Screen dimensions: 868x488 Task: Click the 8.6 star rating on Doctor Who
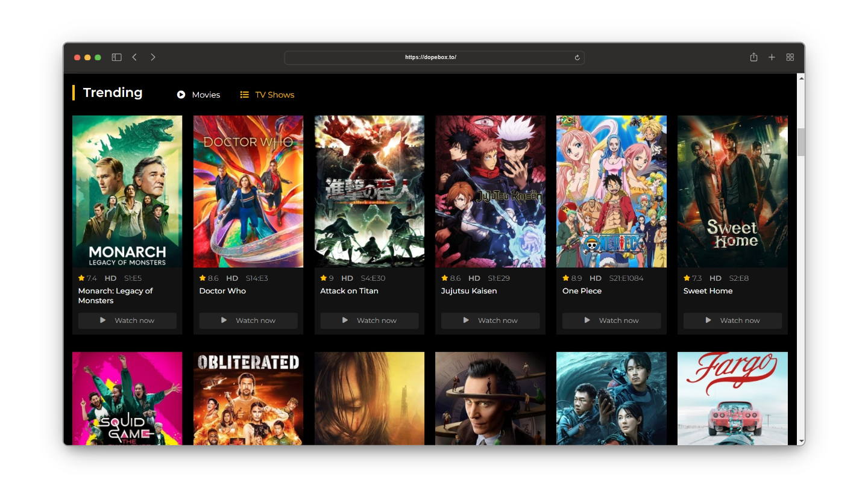[x=209, y=278]
